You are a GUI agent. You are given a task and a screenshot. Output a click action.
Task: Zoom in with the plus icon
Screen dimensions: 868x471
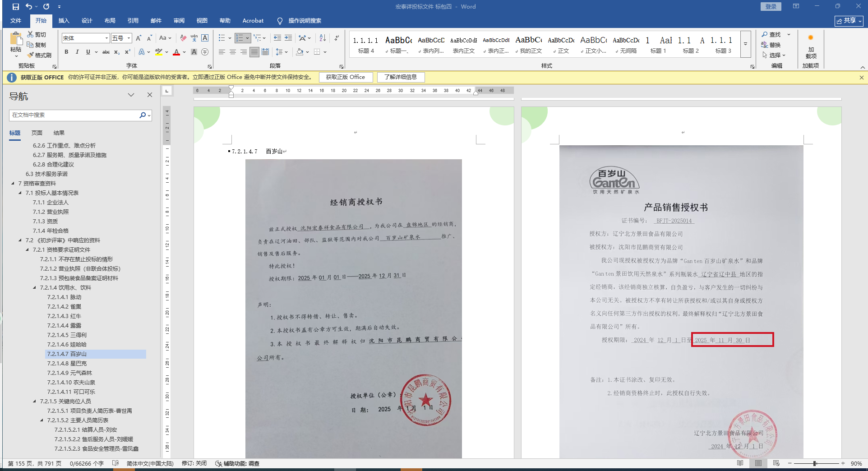click(x=843, y=463)
